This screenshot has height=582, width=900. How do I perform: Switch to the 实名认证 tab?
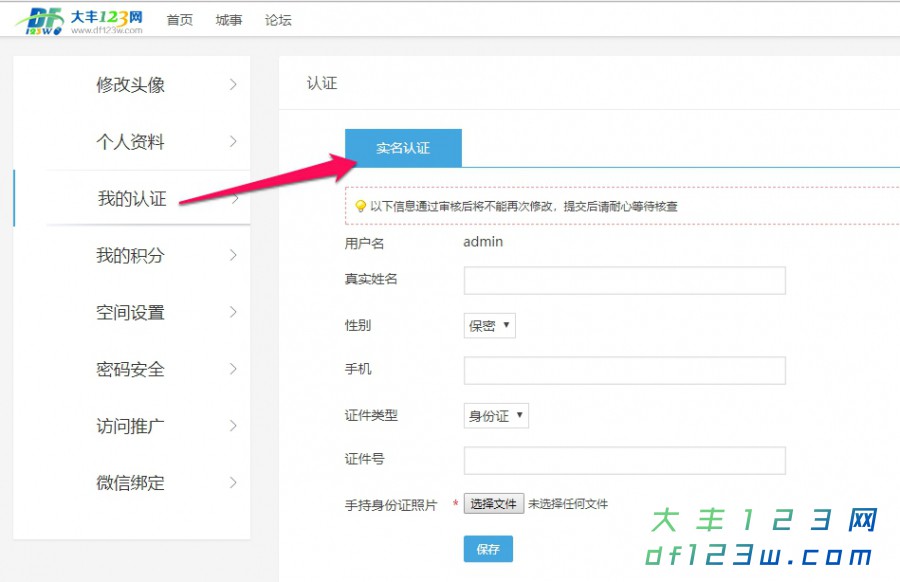[403, 148]
